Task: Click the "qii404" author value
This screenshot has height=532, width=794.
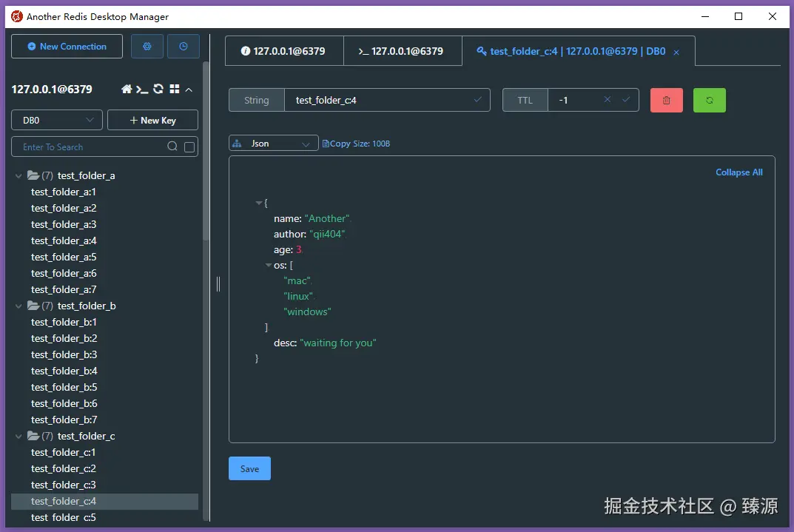Action: [x=327, y=234]
